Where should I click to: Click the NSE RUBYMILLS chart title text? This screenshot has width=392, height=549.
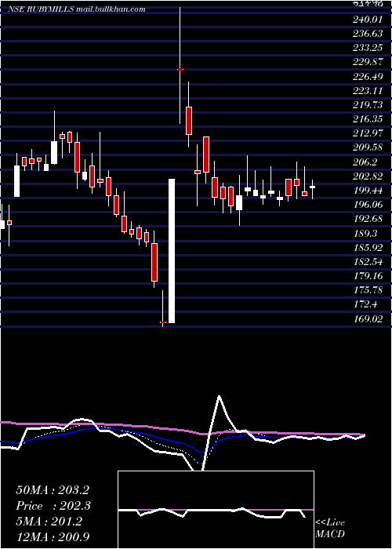(76, 9)
